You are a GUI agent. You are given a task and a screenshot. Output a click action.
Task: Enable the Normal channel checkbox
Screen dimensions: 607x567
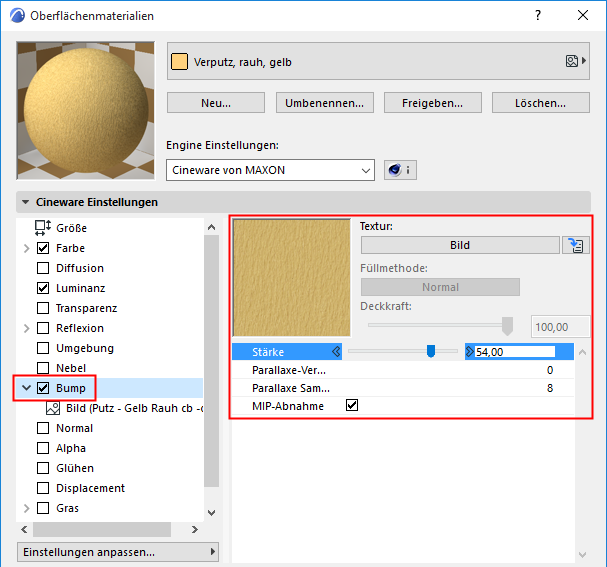pyautogui.click(x=43, y=428)
